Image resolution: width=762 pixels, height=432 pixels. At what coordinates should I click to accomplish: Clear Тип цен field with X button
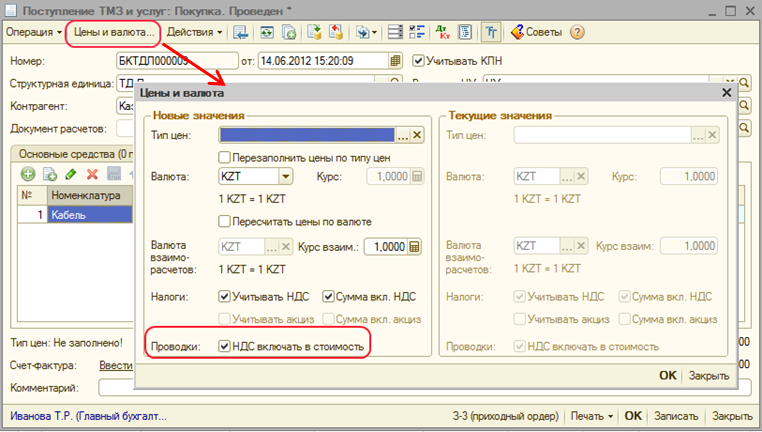(x=418, y=135)
